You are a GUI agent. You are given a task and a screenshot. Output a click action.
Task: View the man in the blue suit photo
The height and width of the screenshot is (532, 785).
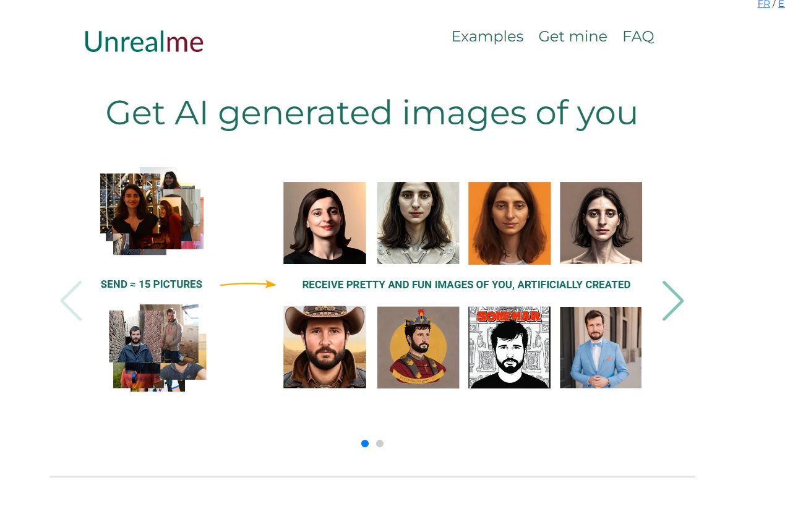coord(600,347)
